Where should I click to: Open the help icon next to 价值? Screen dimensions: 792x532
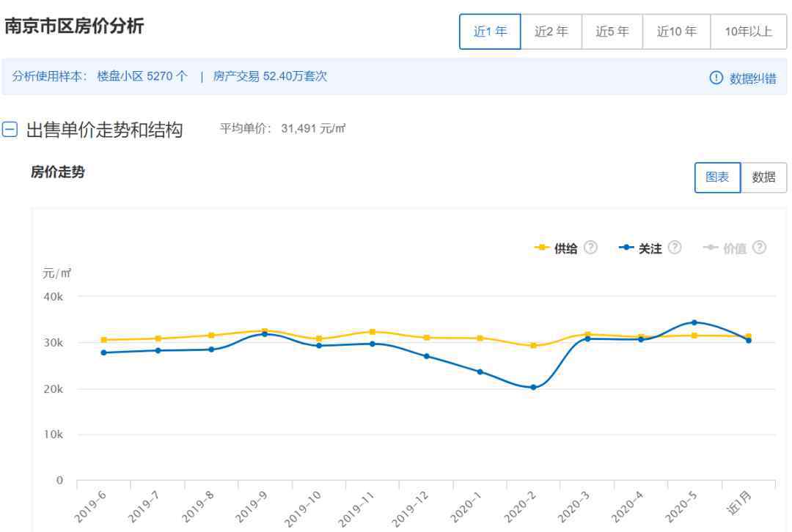pos(759,248)
